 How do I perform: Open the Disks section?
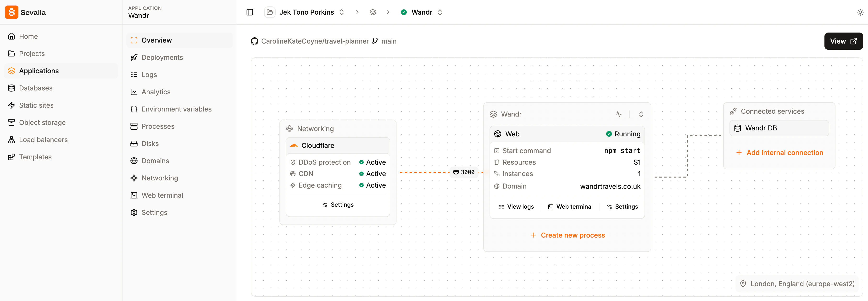[179, 143]
